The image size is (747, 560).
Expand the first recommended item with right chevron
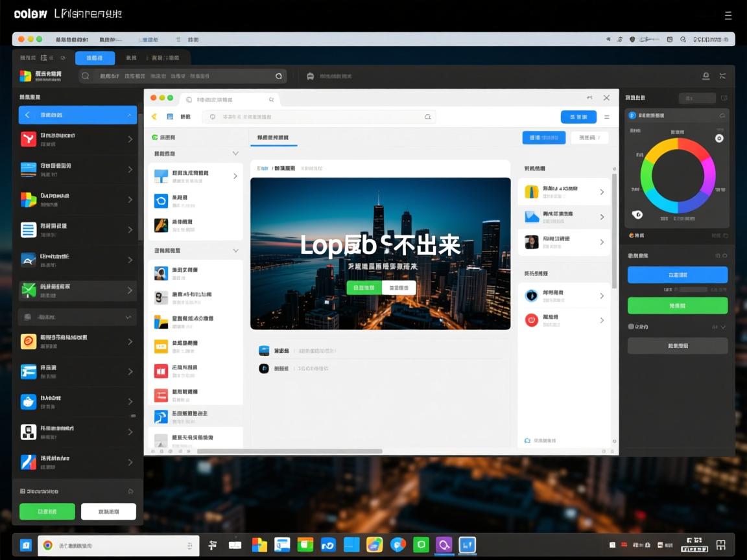(x=602, y=191)
